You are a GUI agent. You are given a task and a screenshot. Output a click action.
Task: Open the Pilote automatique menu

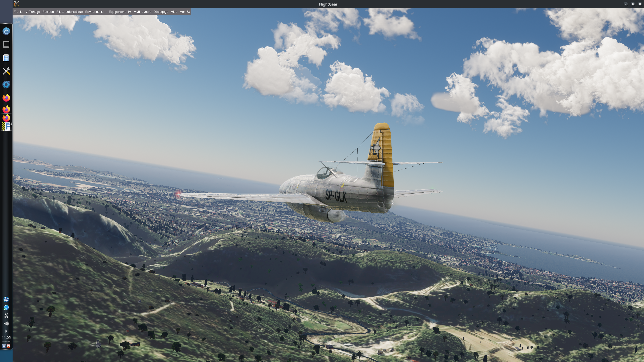[69, 12]
